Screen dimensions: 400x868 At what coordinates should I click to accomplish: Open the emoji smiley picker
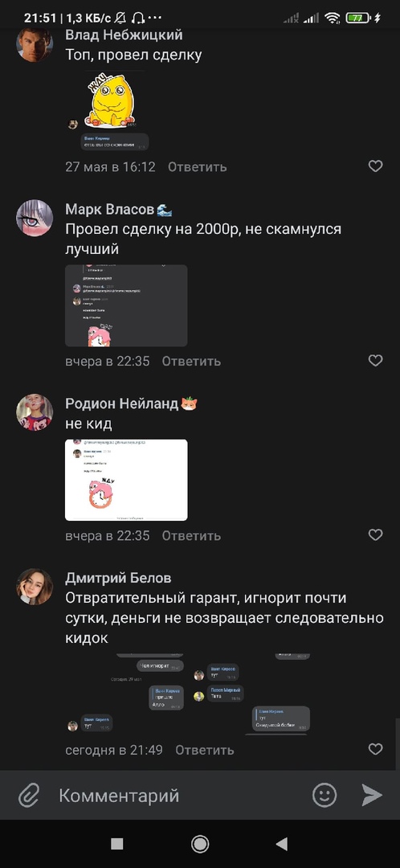[324, 796]
